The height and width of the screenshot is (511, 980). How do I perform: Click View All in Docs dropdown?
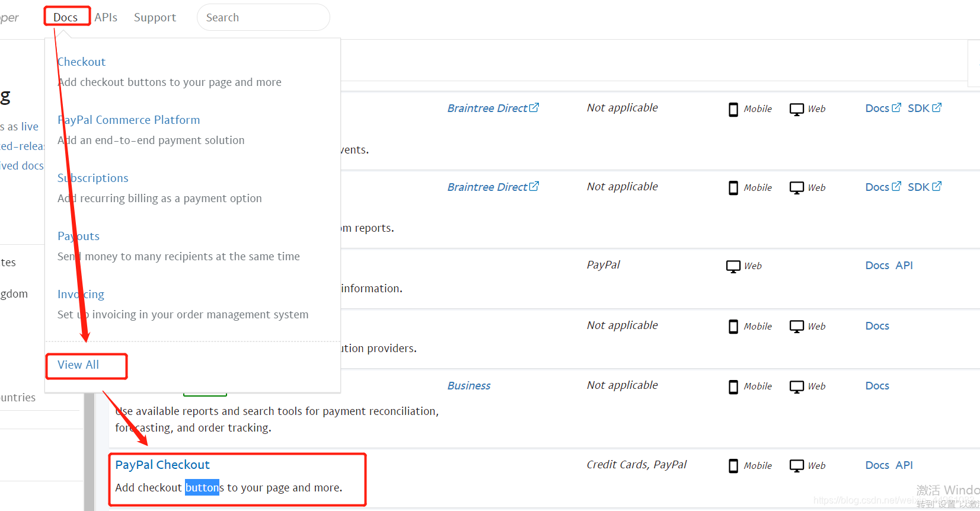(x=78, y=365)
